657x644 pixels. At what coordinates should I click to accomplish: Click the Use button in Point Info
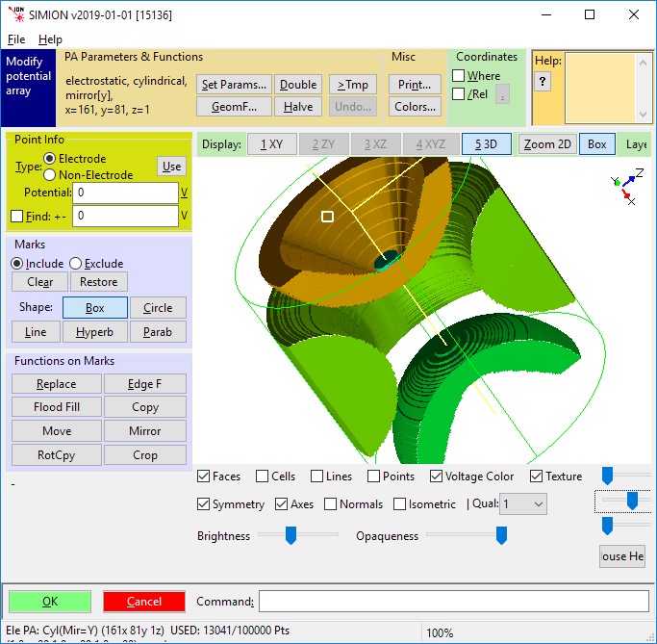click(171, 167)
